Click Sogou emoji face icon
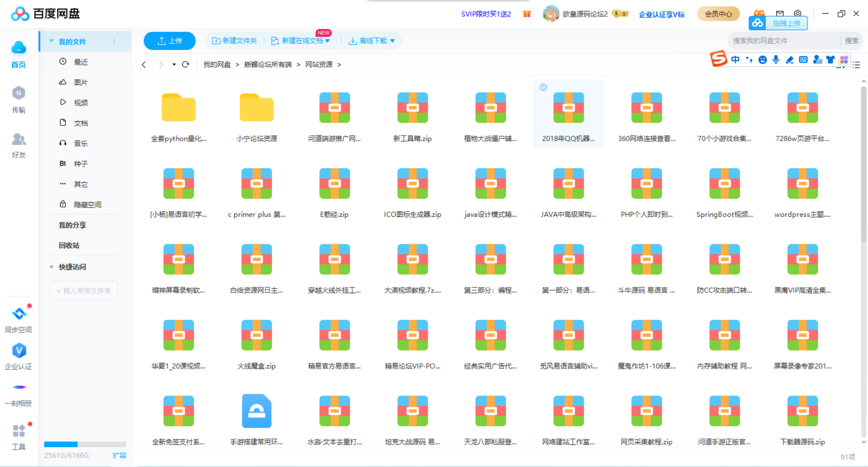Image resolution: width=868 pixels, height=467 pixels. [763, 60]
